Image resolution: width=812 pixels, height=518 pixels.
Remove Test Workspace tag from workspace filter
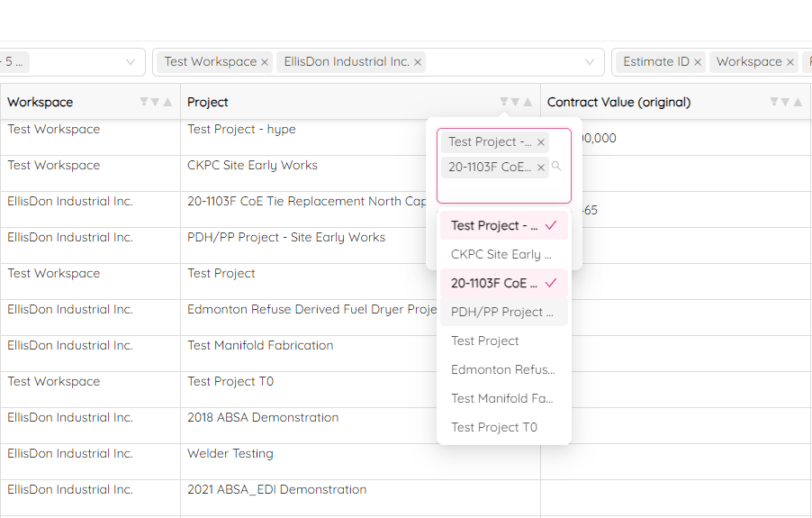265,62
